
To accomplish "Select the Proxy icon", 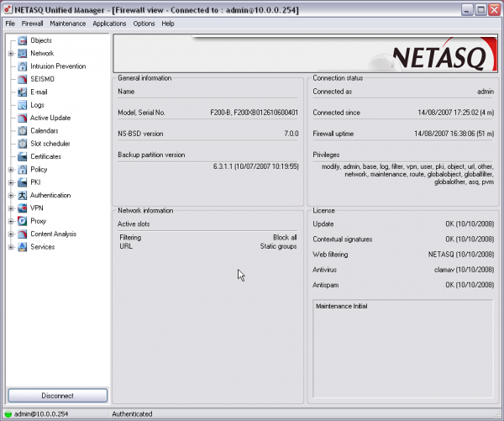I will point(22,221).
